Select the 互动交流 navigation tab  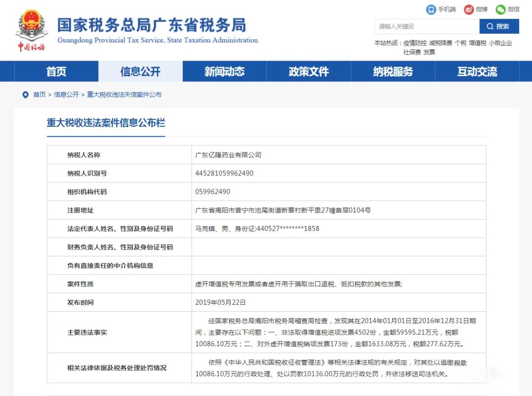[477, 72]
